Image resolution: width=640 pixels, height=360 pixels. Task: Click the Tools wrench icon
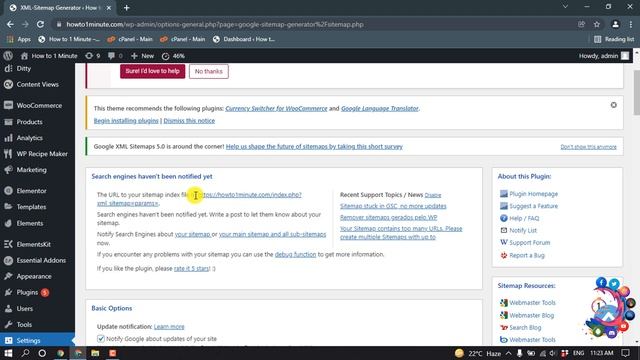click(x=8, y=324)
